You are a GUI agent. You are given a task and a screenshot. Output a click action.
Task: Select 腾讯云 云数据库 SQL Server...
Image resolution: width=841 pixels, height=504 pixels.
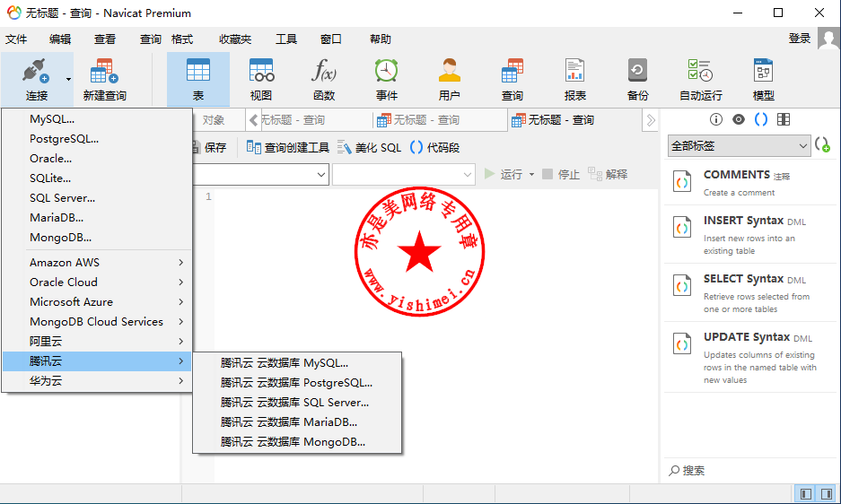(297, 403)
